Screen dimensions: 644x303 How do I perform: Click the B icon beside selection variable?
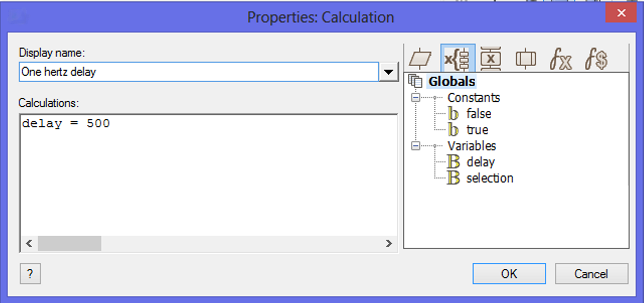(453, 178)
